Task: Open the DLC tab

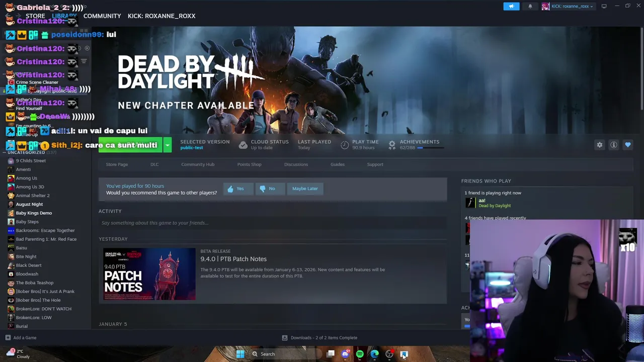Action: point(154,164)
